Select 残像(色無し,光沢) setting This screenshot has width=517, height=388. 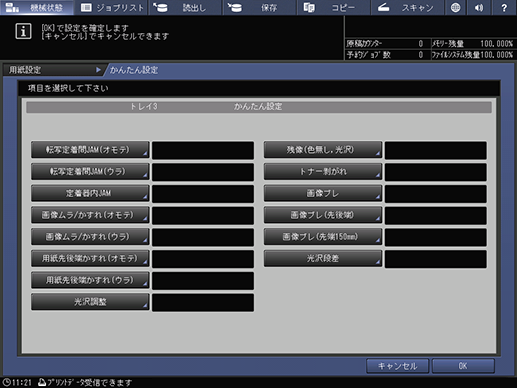(x=323, y=150)
